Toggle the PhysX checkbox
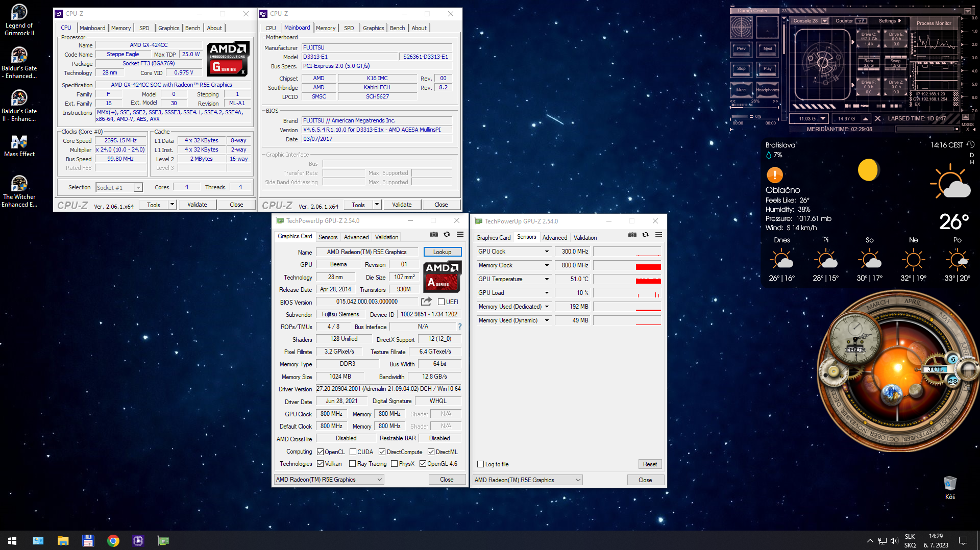Screen dimensions: 980x550 394,464
